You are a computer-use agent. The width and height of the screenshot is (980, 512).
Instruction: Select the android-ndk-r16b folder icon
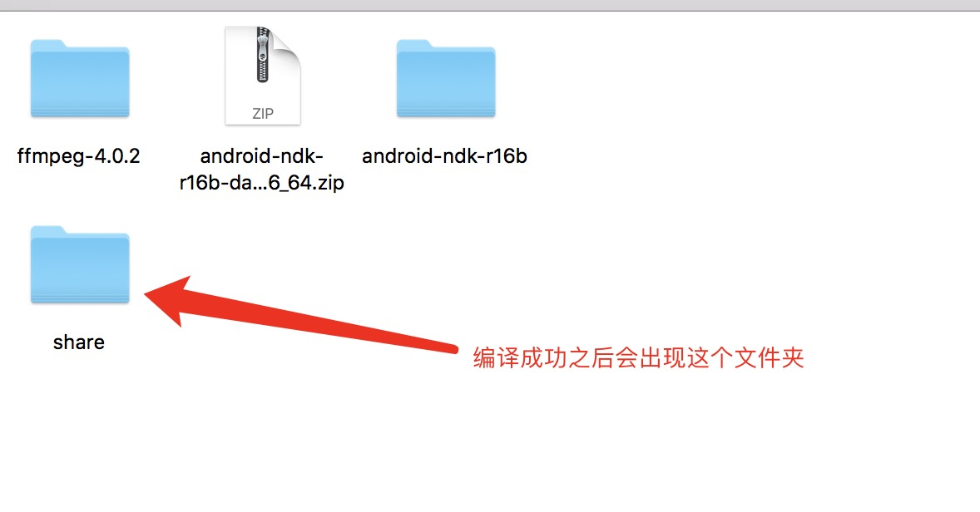click(446, 79)
